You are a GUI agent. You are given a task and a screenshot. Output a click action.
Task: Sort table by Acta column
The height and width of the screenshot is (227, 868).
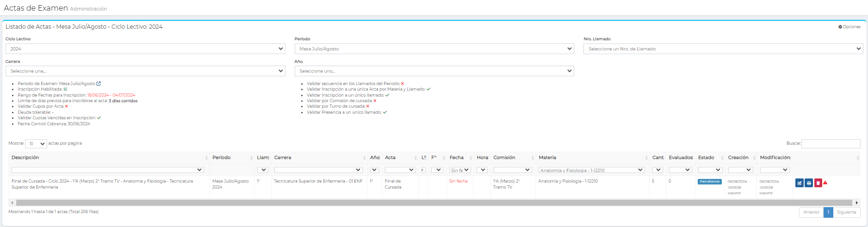[400, 158]
